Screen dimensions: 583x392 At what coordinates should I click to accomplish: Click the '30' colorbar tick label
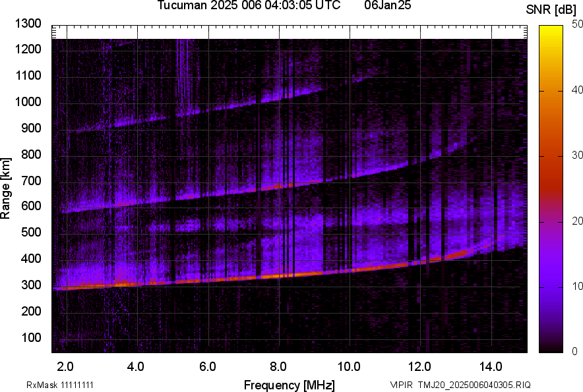pos(577,155)
